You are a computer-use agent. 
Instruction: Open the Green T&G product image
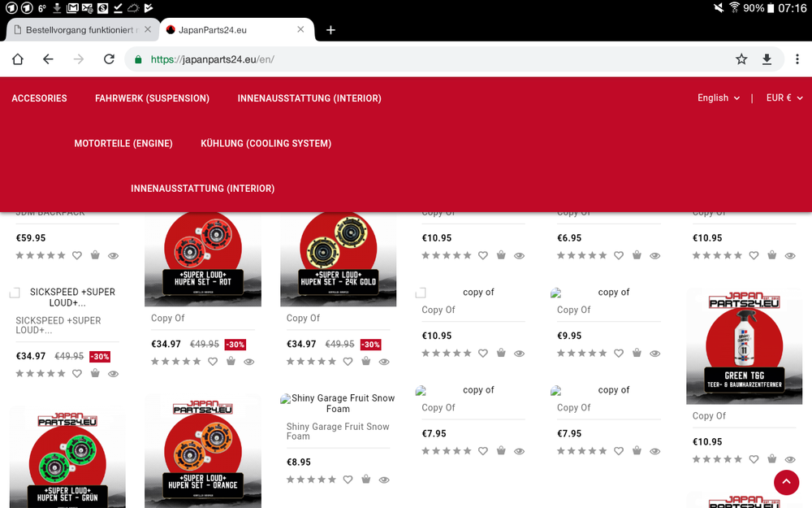tap(744, 346)
